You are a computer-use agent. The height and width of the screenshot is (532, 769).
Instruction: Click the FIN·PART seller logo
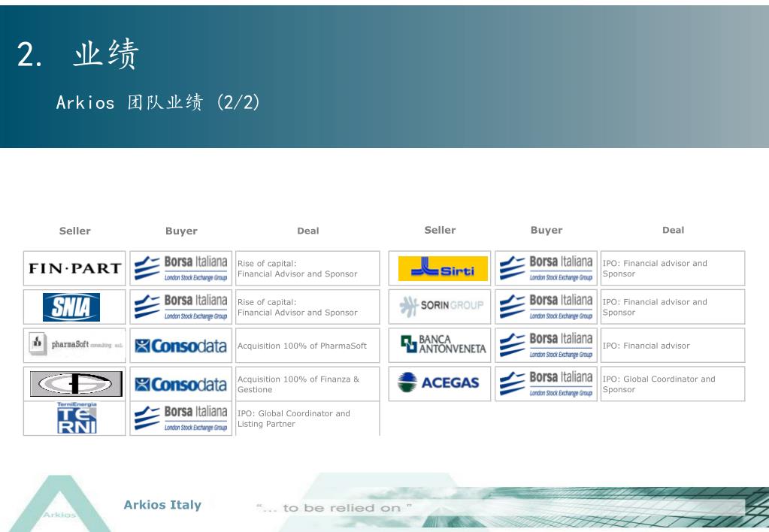click(74, 268)
